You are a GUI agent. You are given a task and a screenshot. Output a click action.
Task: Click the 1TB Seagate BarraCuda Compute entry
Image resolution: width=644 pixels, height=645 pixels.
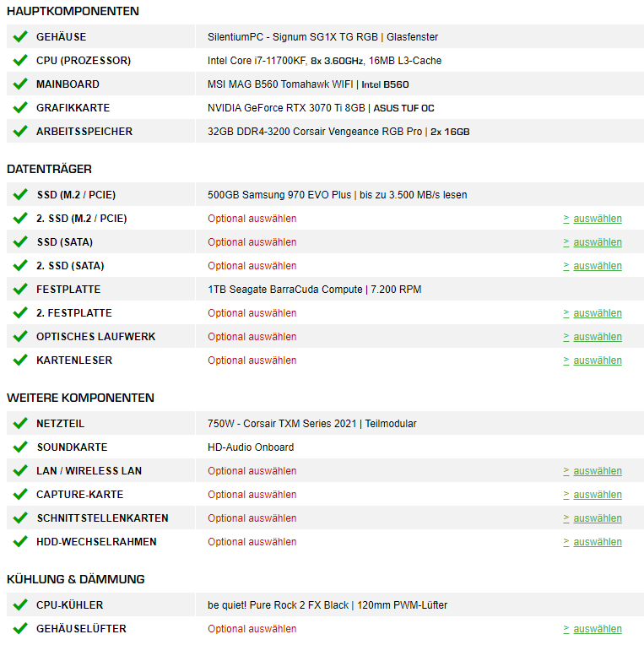pos(315,290)
